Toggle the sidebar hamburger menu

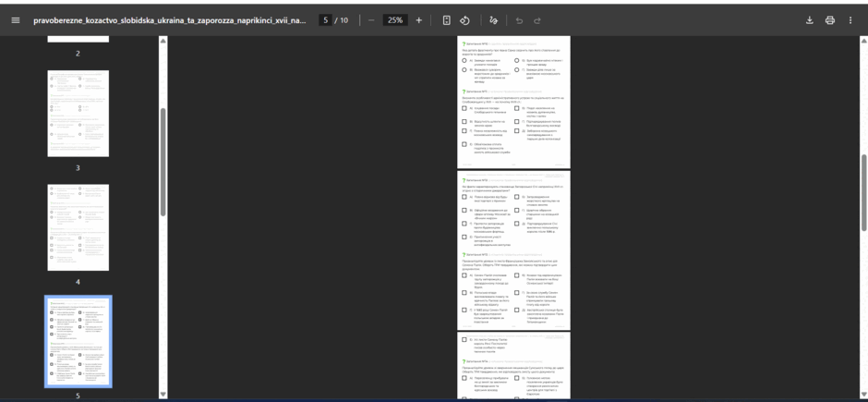tap(16, 20)
